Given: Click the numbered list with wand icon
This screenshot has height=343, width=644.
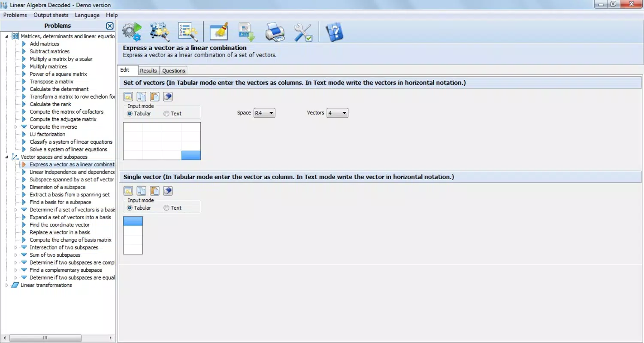Looking at the screenshot, I should [187, 32].
